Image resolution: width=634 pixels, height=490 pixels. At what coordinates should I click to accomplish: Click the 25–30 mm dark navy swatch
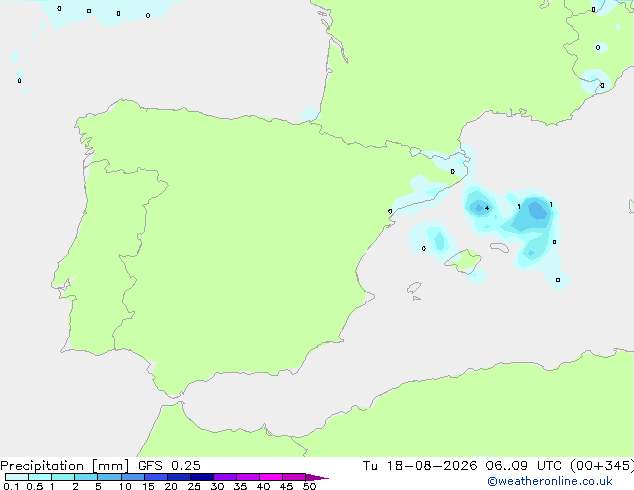point(201,477)
